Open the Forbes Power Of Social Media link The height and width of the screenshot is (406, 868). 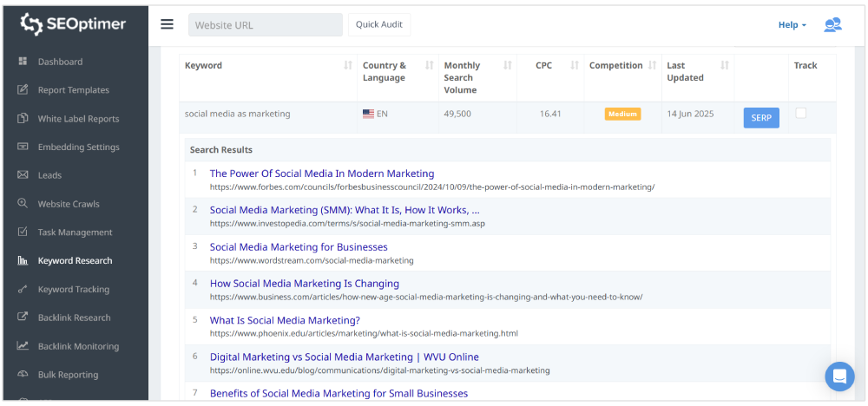[322, 174]
